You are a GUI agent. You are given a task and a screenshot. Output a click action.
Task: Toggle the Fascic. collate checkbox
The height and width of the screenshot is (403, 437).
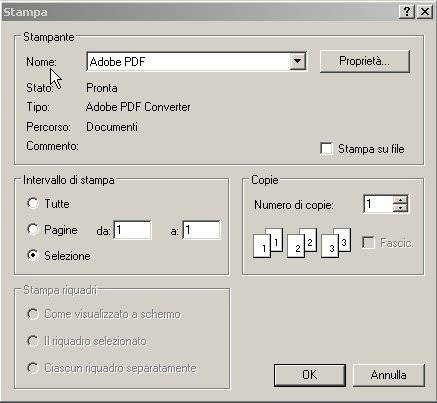[x=368, y=242]
